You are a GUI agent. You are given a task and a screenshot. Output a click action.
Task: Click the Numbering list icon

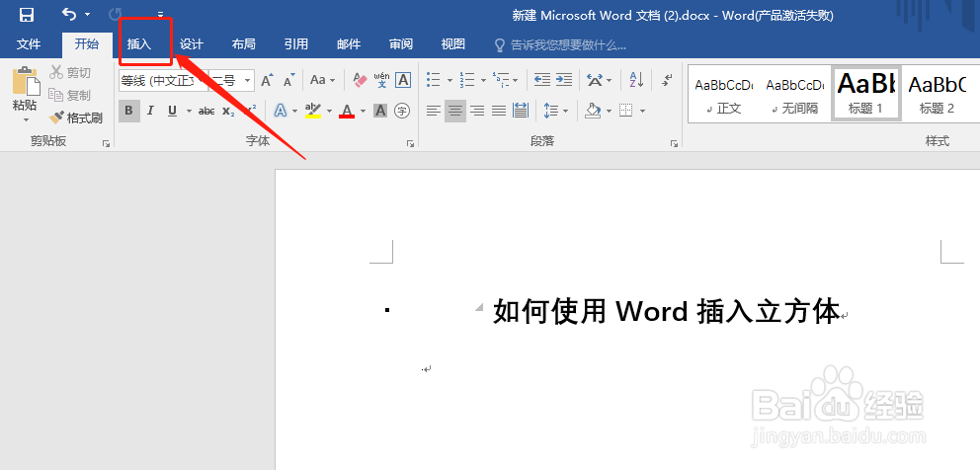467,80
